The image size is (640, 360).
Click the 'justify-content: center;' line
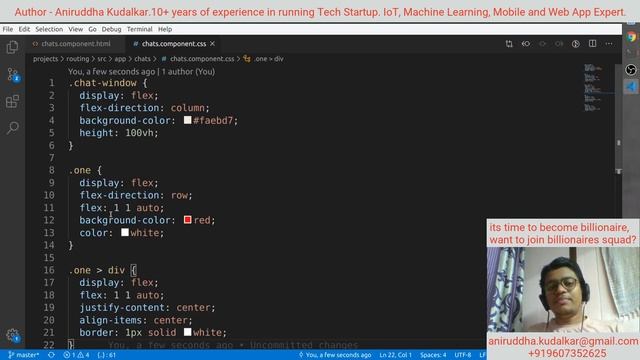click(x=147, y=307)
